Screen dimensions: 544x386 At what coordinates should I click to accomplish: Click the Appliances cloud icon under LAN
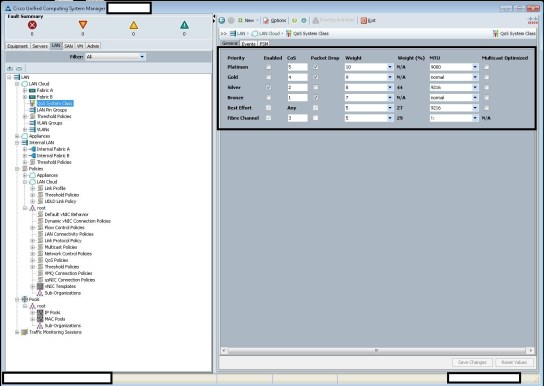coord(25,136)
